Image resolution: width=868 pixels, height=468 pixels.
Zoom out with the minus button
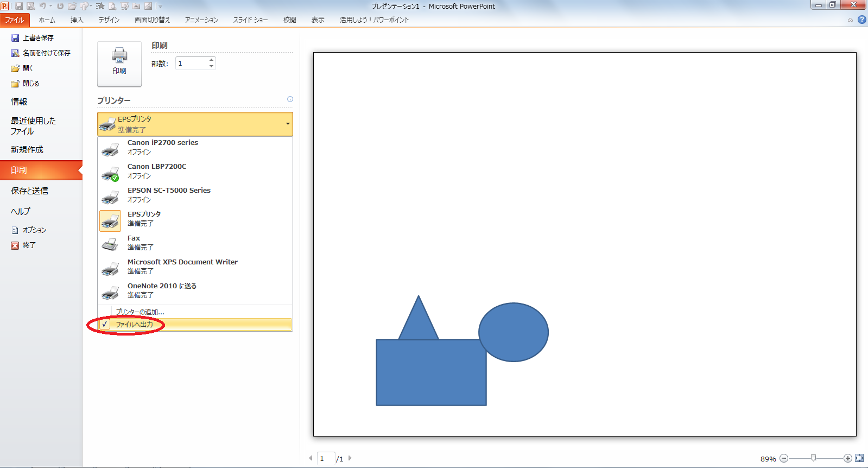tap(783, 458)
